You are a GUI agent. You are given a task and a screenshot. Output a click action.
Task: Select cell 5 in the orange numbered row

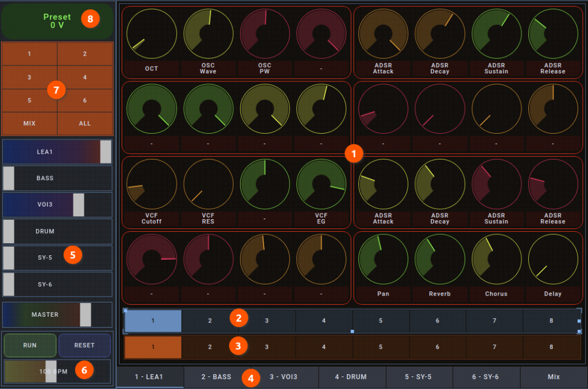[x=381, y=347]
